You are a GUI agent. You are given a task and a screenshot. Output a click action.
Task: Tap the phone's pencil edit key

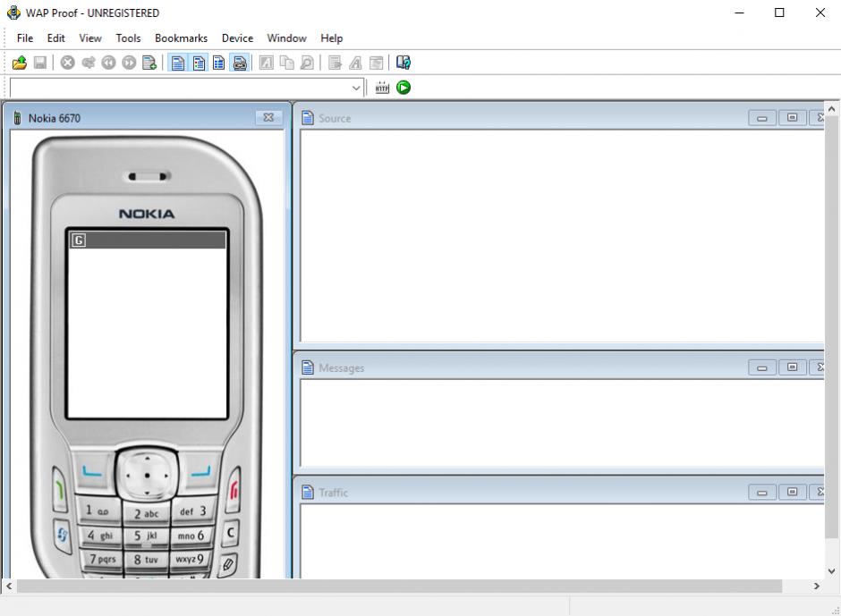[x=228, y=564]
